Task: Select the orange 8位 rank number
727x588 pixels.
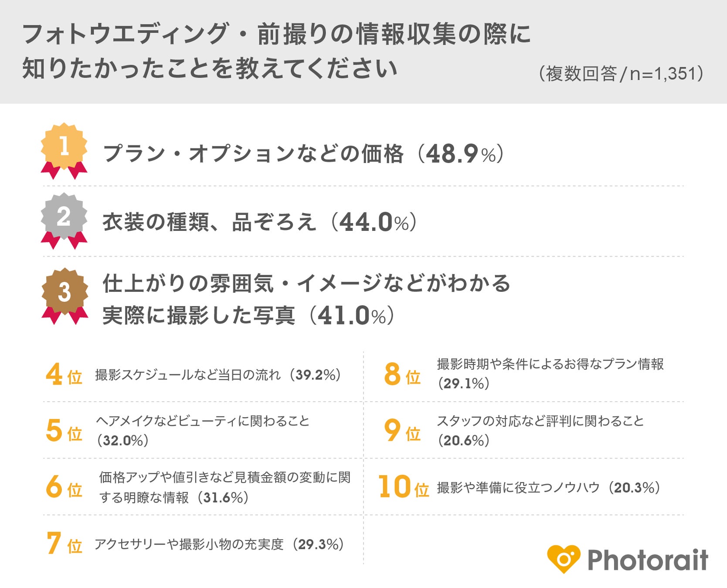Action: [x=402, y=375]
